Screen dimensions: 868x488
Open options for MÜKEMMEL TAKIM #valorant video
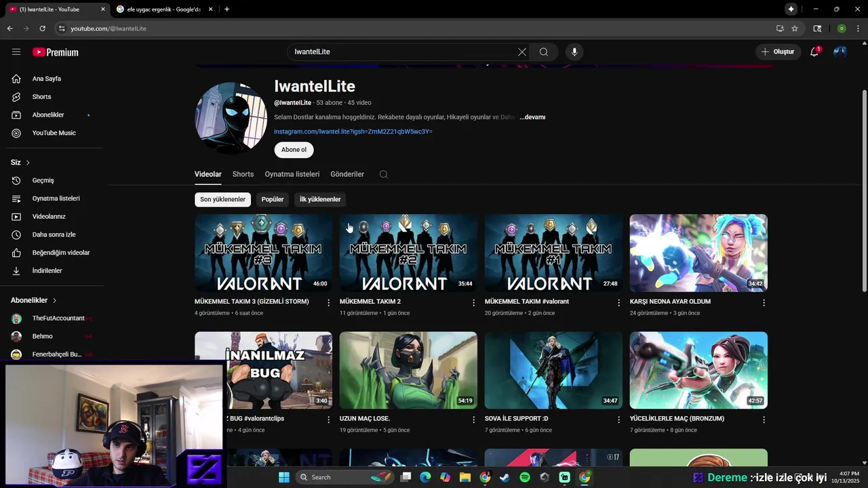tap(618, 302)
